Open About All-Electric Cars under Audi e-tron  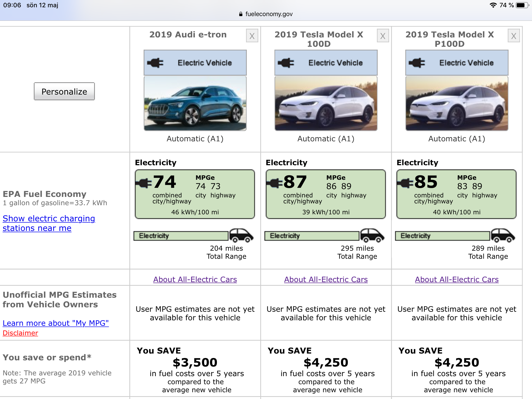pos(195,279)
